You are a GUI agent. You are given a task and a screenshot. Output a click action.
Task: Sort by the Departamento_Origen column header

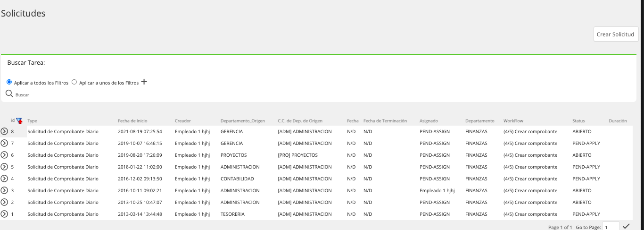click(243, 121)
